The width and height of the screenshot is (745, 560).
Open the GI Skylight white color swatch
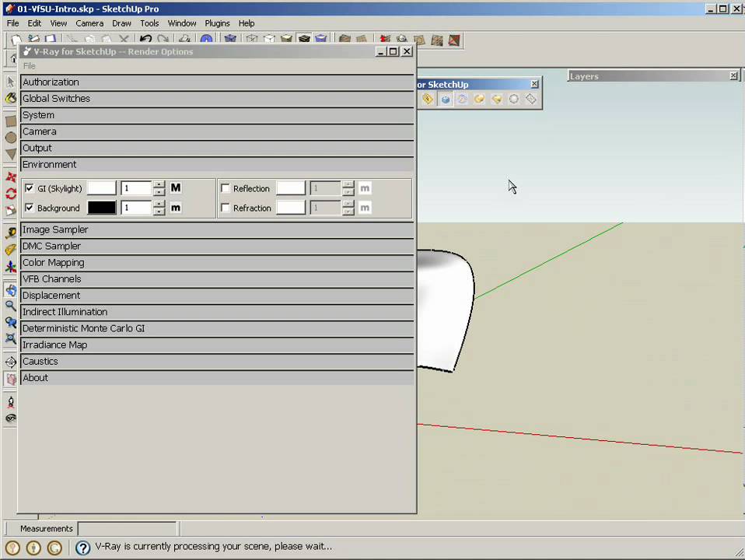pos(102,187)
